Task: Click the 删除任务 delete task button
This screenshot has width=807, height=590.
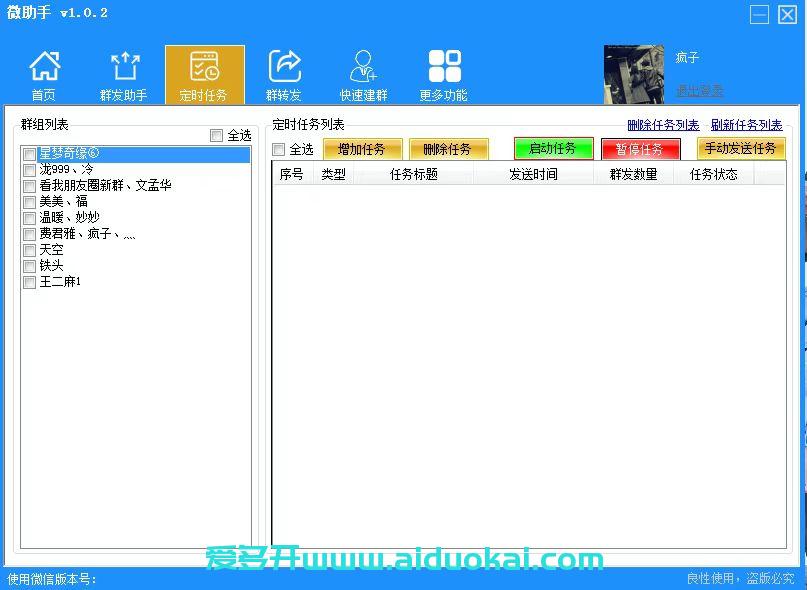Action: click(x=448, y=148)
